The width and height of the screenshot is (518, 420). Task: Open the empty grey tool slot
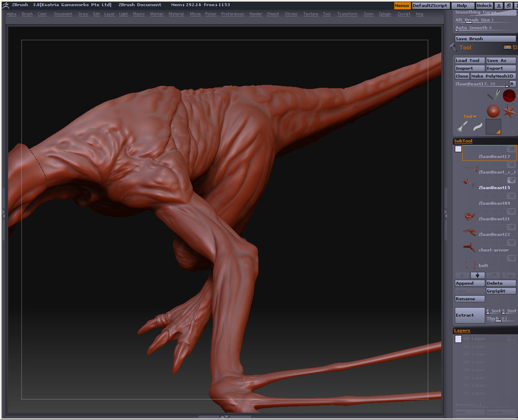click(x=493, y=127)
